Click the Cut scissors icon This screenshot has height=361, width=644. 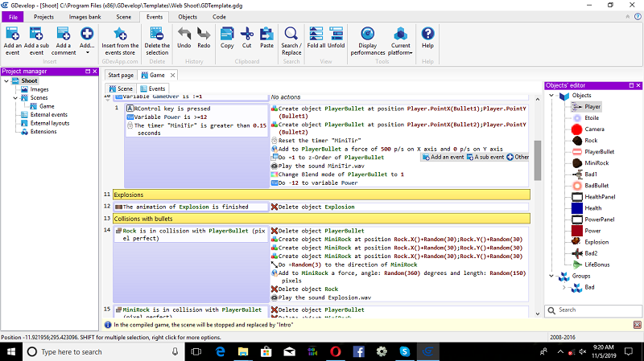(246, 33)
